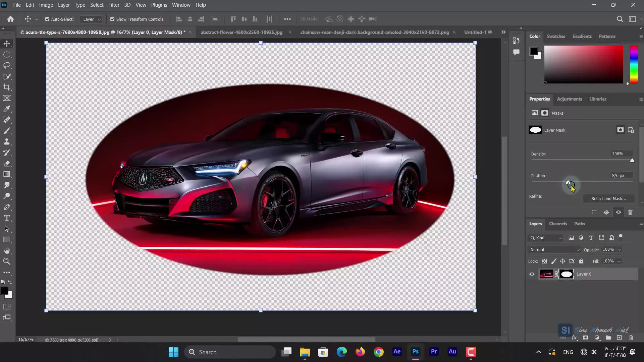The width and height of the screenshot is (644, 362).
Task: Select the Healing Brush tool
Action: pos(7,120)
